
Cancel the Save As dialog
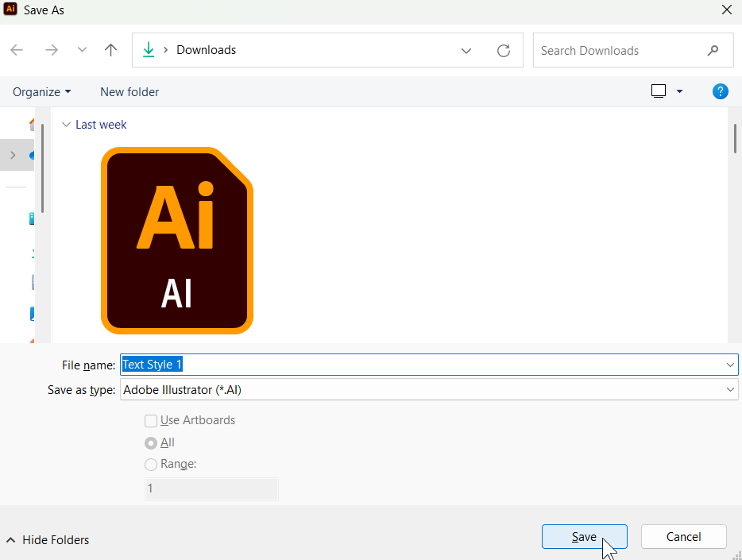coord(683,537)
